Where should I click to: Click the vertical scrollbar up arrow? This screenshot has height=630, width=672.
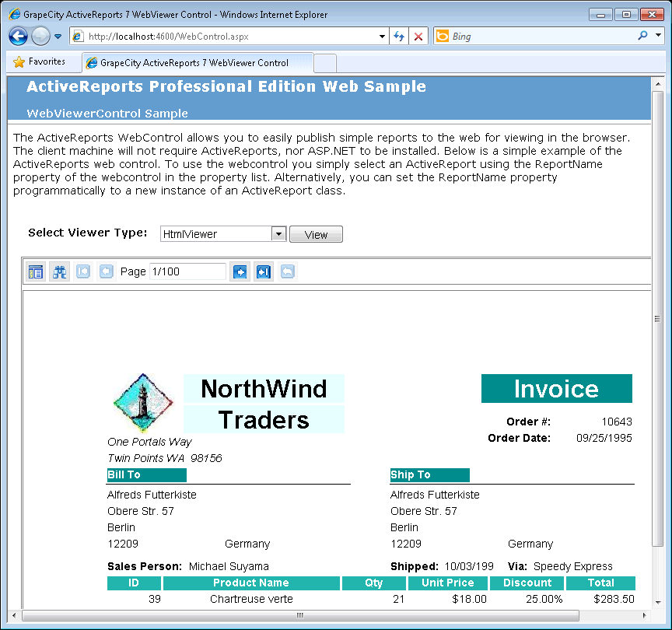658,85
